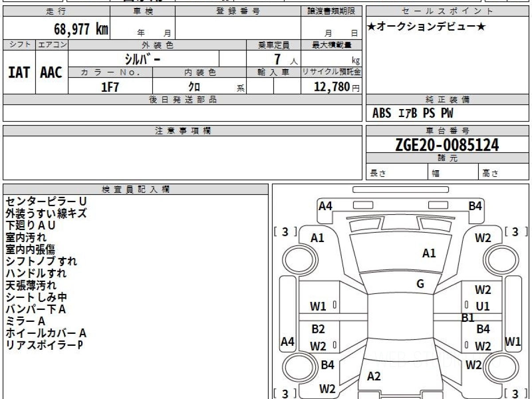The height and width of the screenshot is (399, 532).
Task: Select the note リアスポイラーP
Action: point(44,345)
